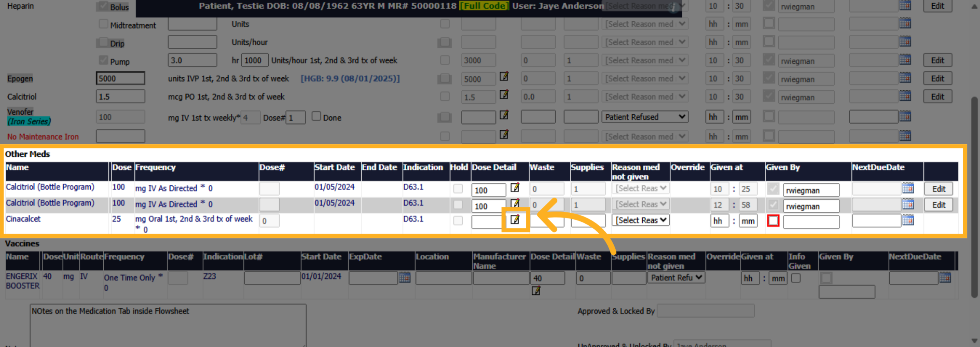
Task: Open Select Reason dropdown in No Maintenance Iron row
Action: coord(645,137)
